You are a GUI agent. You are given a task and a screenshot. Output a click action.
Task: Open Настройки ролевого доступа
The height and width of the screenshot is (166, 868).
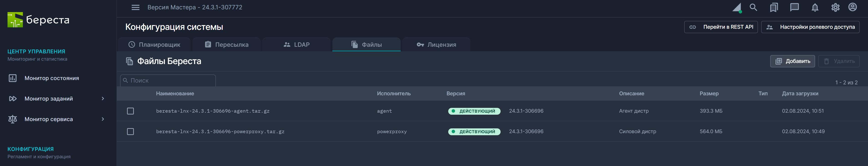click(x=810, y=27)
